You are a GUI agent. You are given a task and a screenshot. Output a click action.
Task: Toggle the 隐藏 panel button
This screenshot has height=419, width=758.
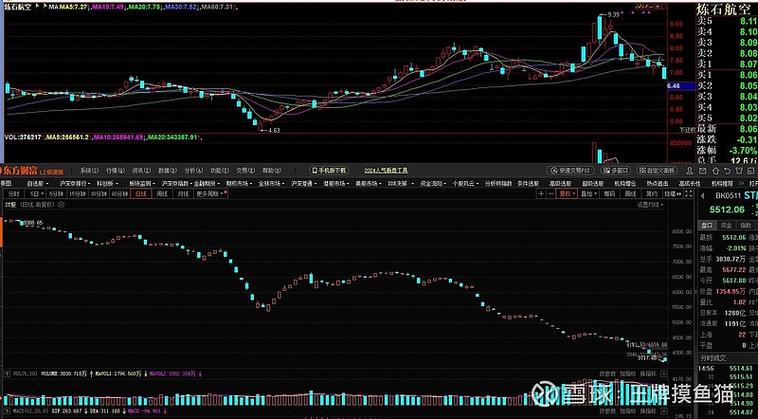pyautogui.click(x=671, y=194)
